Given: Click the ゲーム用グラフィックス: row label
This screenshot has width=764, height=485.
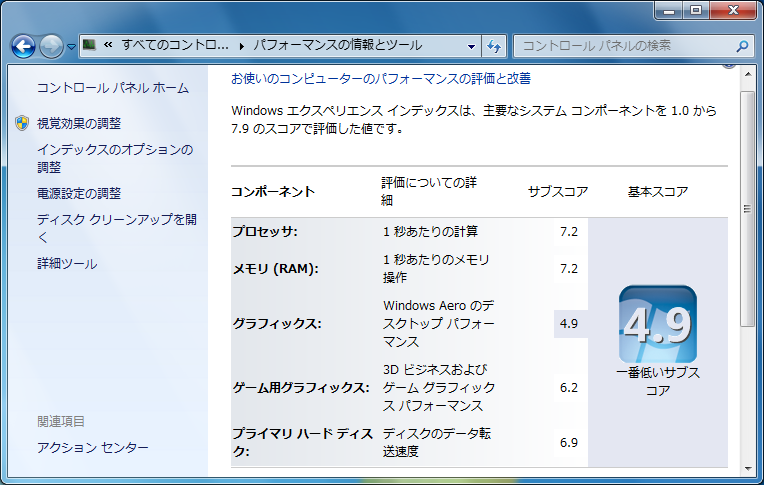Looking at the screenshot, I should point(301,388).
